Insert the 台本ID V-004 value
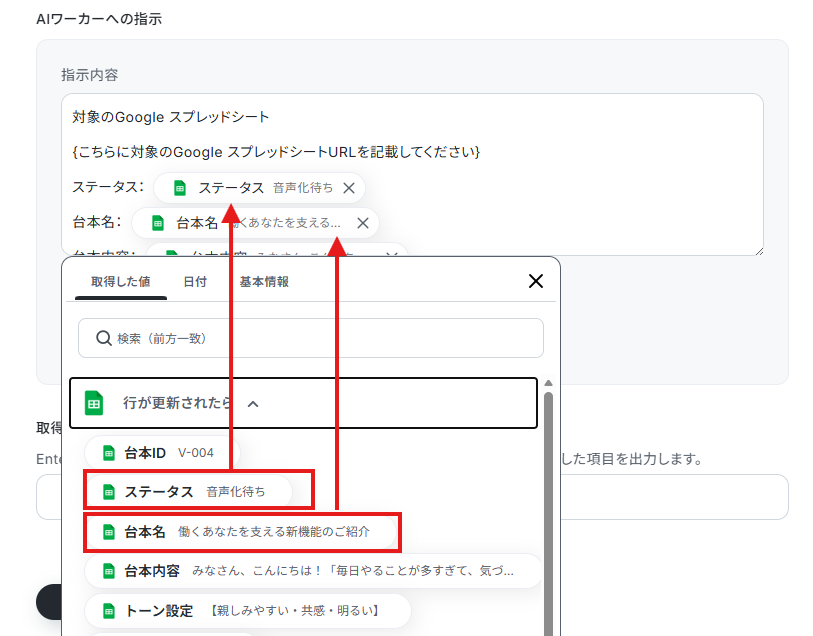This screenshot has height=636, width=813. click(162, 453)
